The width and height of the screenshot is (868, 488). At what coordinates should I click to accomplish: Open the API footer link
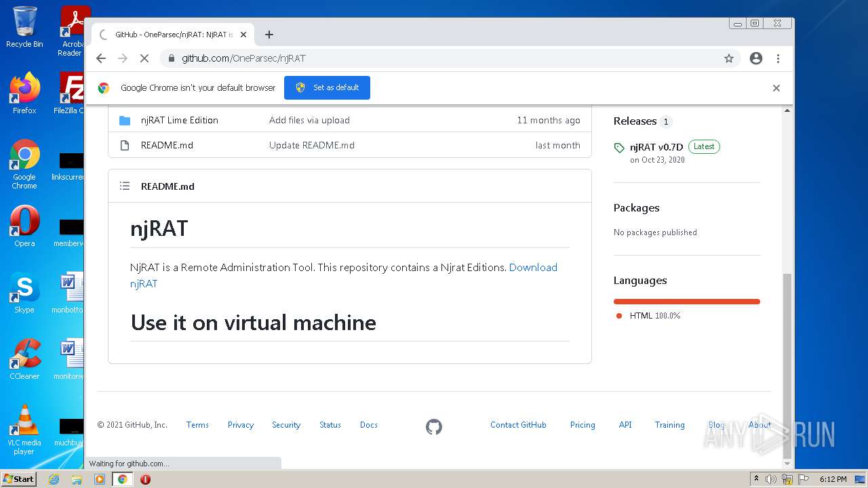625,425
